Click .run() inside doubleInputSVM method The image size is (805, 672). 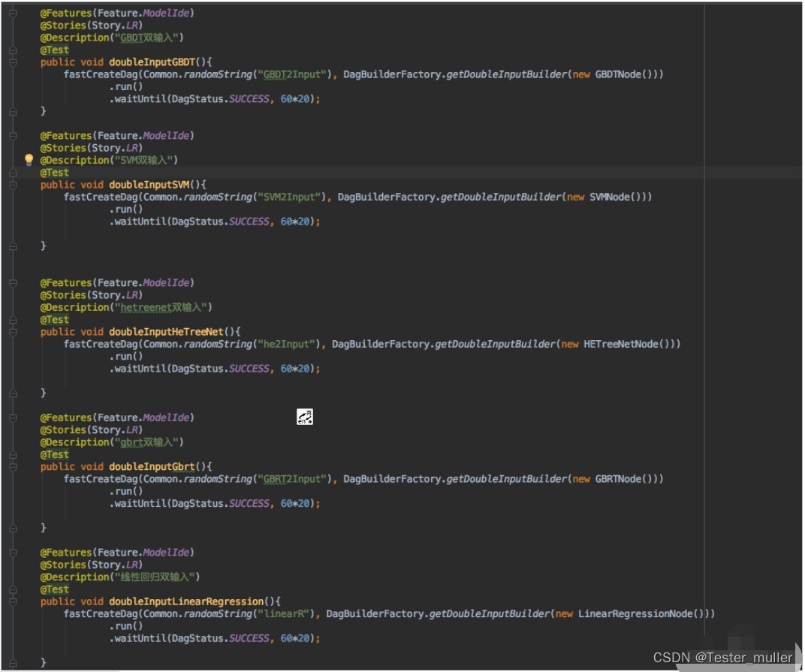pyautogui.click(x=126, y=209)
